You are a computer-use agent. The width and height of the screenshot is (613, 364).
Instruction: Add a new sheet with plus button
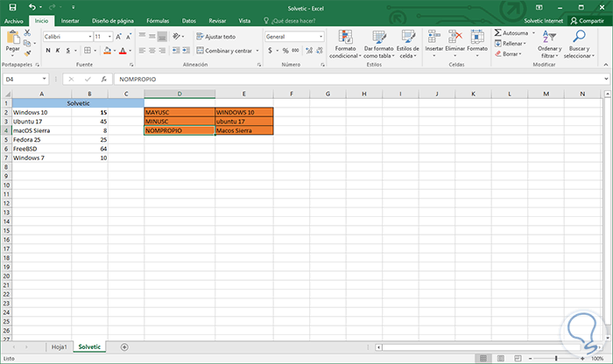click(x=124, y=346)
